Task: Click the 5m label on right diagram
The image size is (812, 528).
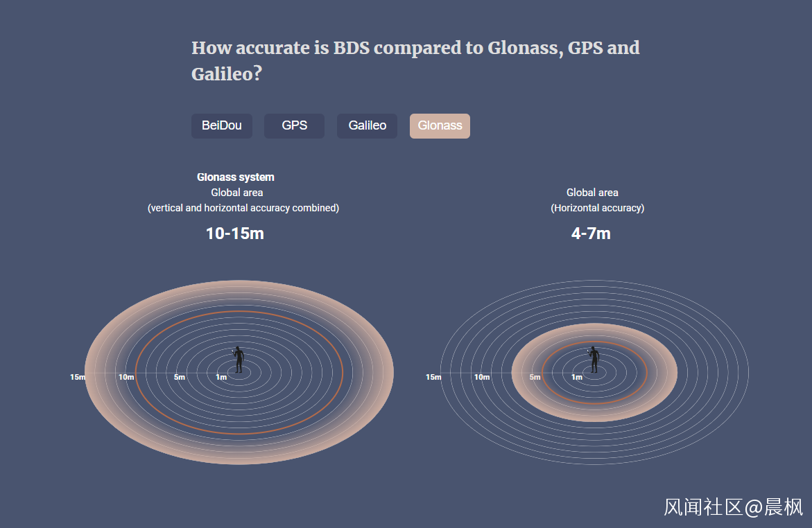Action: (x=535, y=377)
